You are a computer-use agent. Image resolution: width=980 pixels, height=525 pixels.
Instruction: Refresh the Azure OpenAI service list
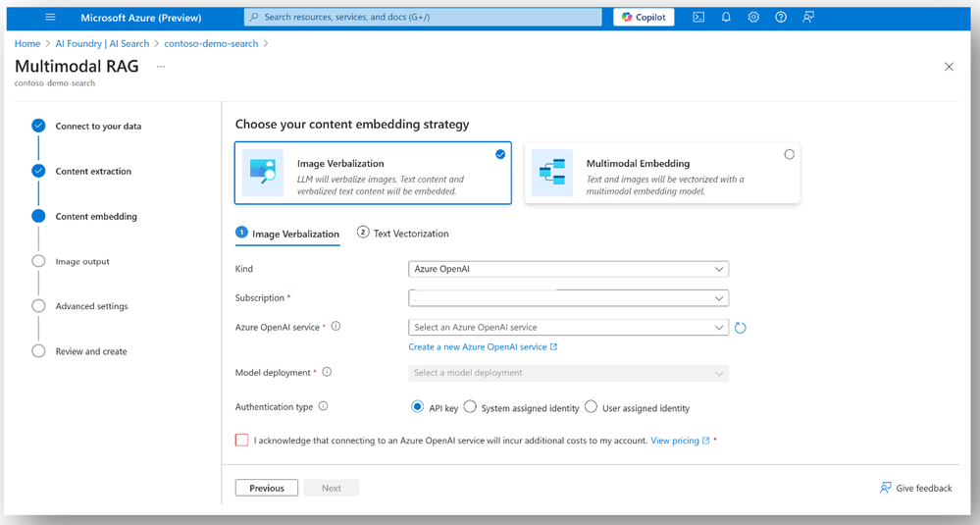tap(741, 328)
